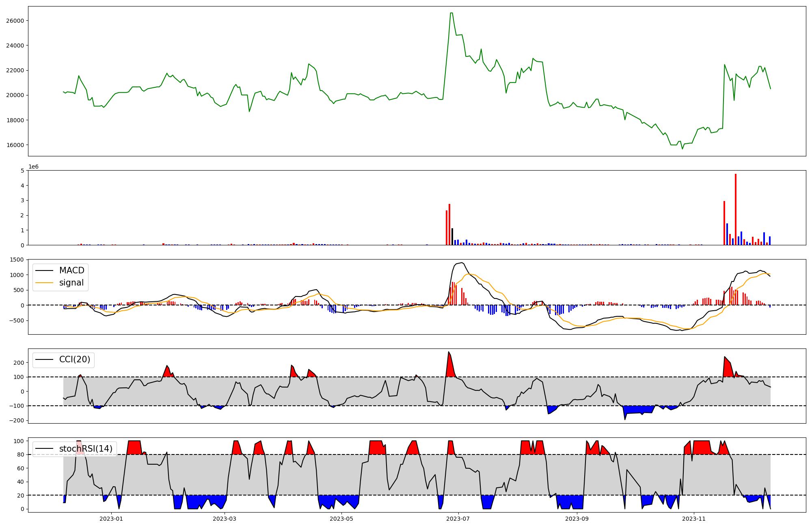
Task: Select the stochRSI(14) legend entry
Action: (x=86, y=448)
